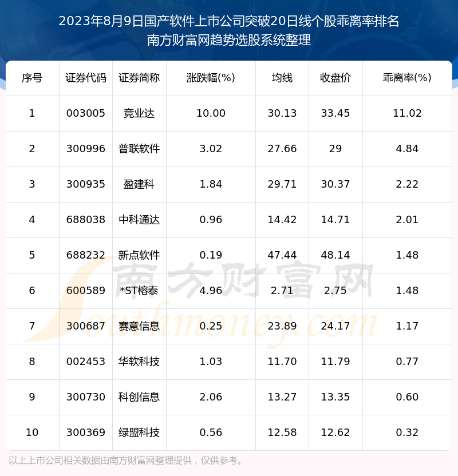The image size is (458, 476).
Task: Select closing price 2.75
Action: (x=335, y=291)
